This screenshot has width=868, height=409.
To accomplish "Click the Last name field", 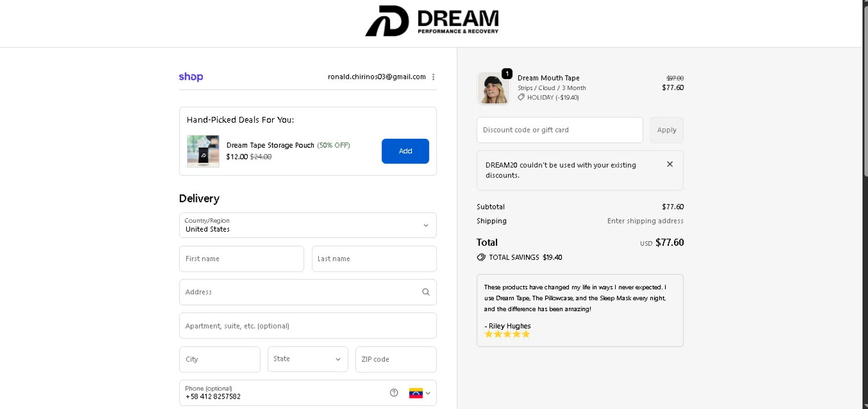I will click(x=374, y=259).
